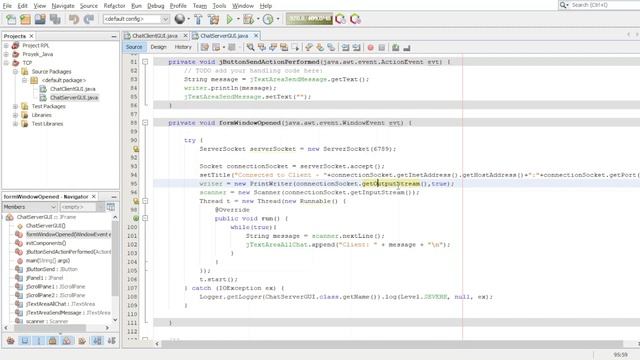Viewport: 640px width, 360px height.
Task: Click the New Project toolbar icon
Action: click(25, 19)
